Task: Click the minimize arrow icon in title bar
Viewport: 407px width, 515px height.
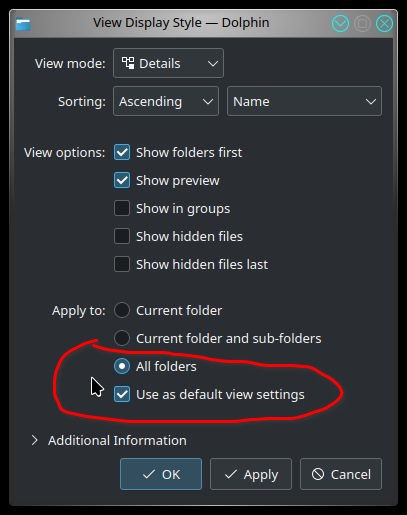Action: (340, 24)
